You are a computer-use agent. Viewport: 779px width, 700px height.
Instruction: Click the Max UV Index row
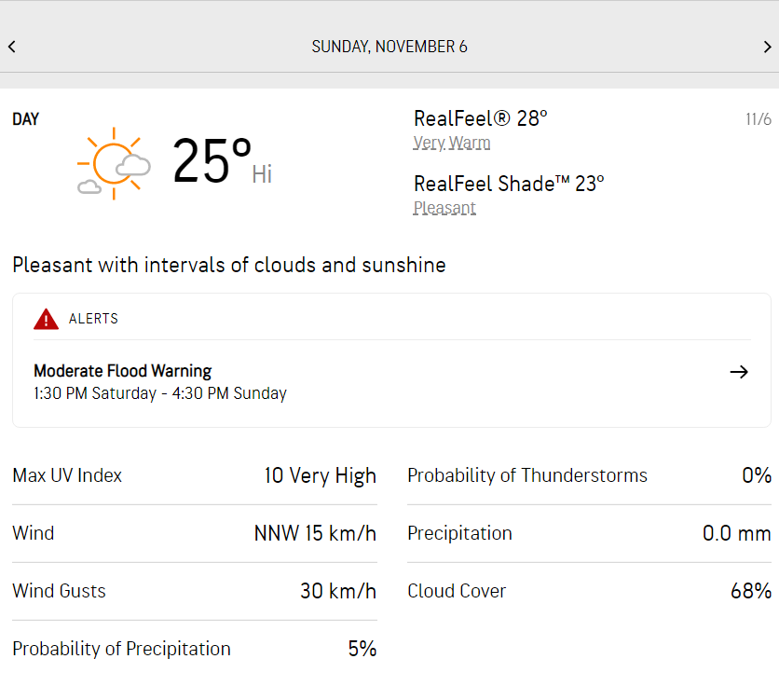click(194, 475)
